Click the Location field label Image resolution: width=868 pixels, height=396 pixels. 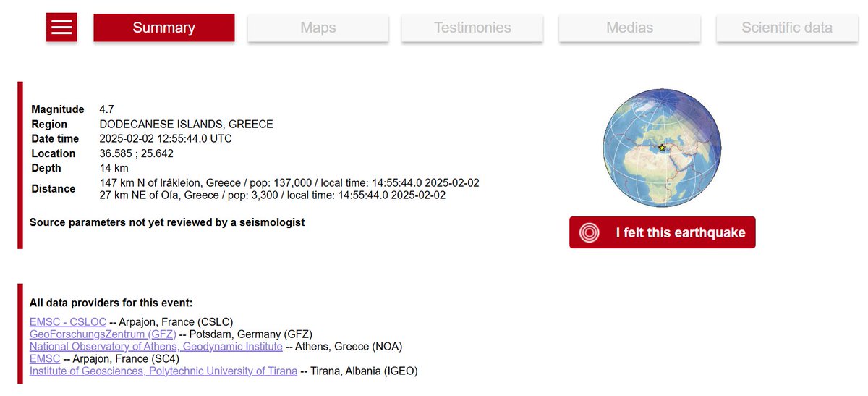54,153
